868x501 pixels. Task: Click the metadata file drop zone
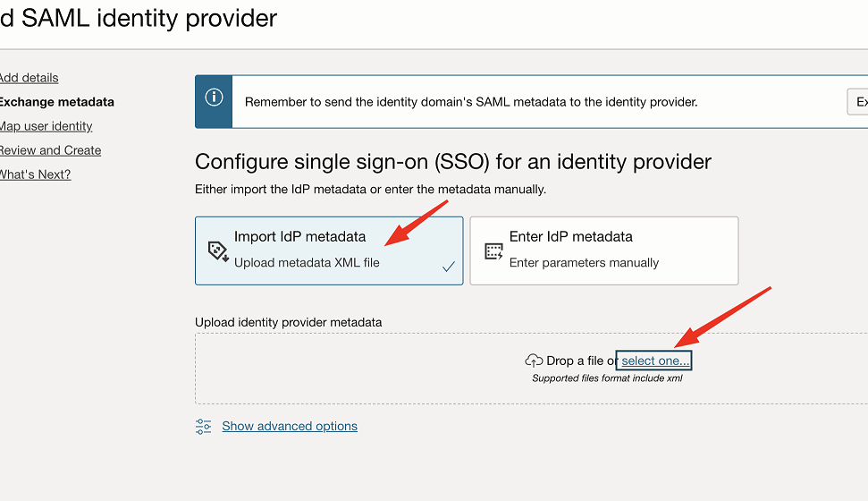click(x=531, y=369)
